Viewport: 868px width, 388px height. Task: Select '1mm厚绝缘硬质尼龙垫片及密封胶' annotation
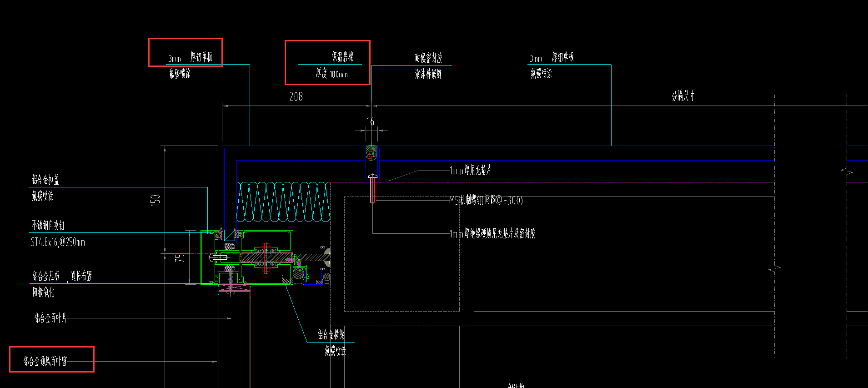coord(492,233)
